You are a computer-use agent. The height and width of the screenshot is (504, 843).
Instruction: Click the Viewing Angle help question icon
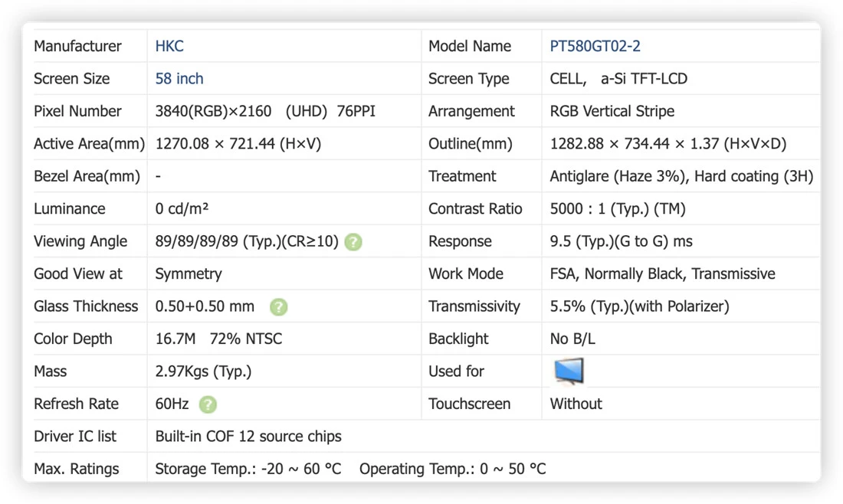coord(353,242)
